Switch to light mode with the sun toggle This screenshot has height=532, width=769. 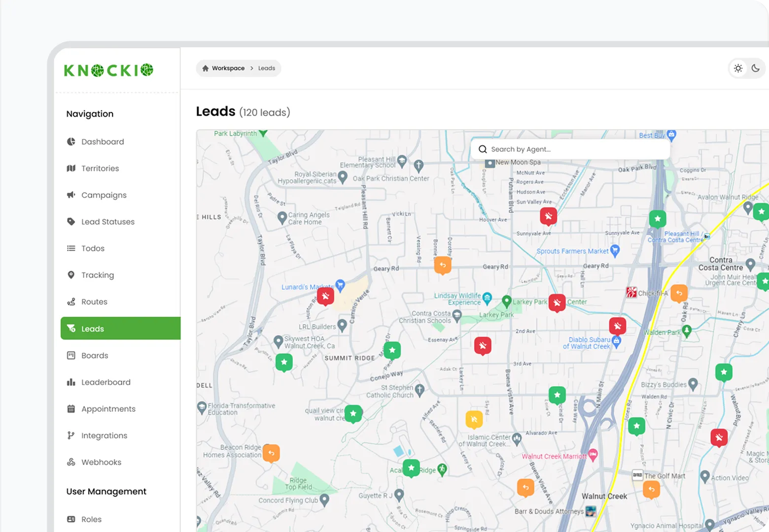pyautogui.click(x=738, y=68)
